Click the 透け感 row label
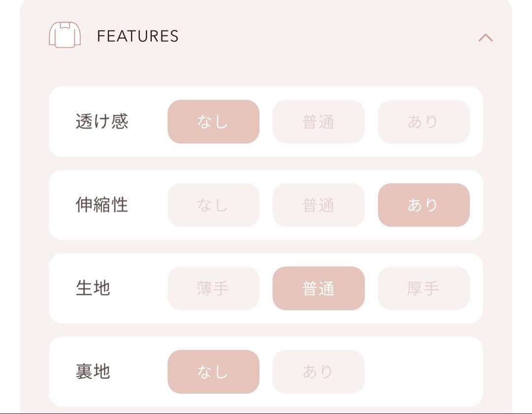The height and width of the screenshot is (414, 532). (102, 122)
